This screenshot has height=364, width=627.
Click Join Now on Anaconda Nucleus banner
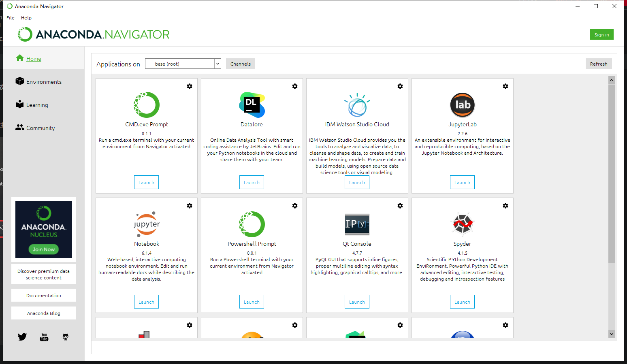[44, 249]
